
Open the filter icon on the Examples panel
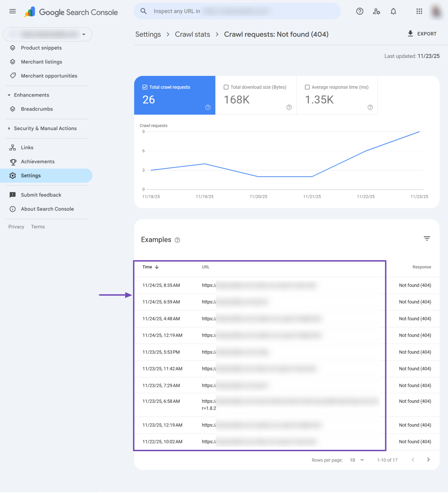pos(427,238)
